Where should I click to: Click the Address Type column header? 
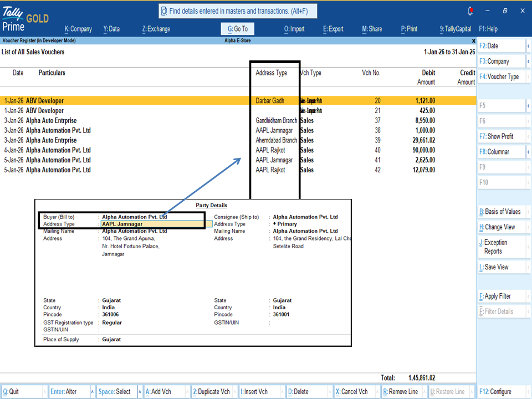[271, 73]
